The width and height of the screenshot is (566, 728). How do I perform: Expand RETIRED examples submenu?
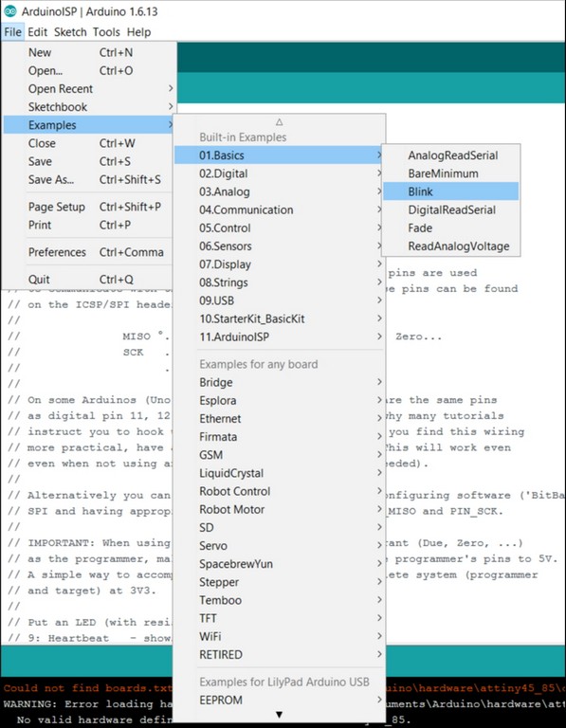click(279, 654)
